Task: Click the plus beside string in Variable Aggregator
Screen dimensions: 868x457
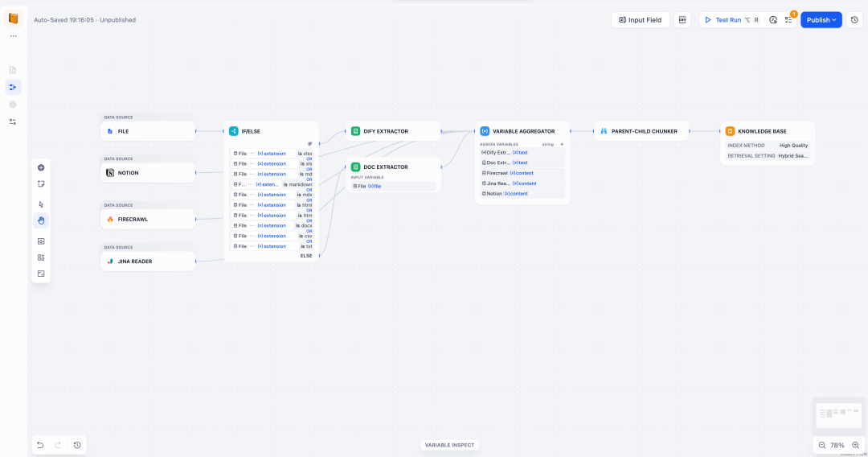Action: click(x=562, y=145)
